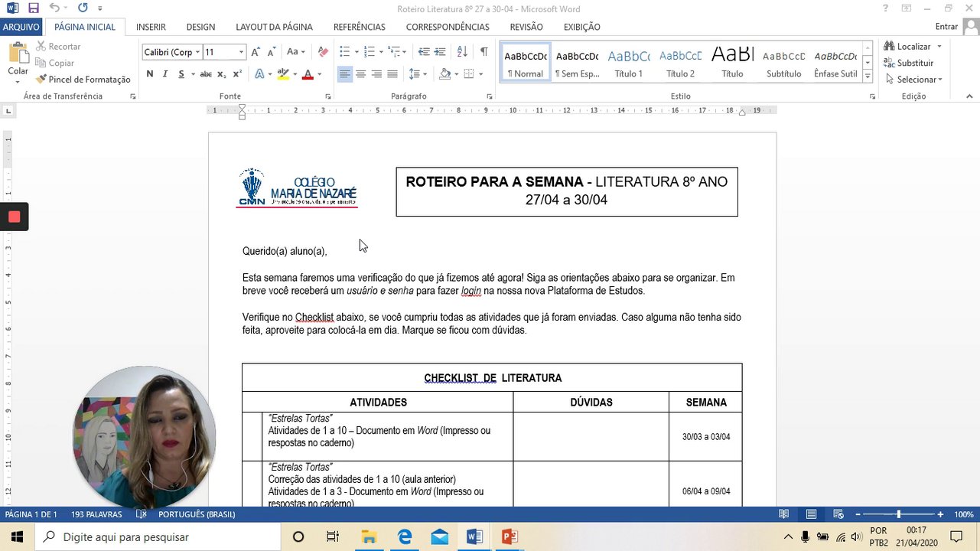Apply paragraph shading with the paint bucket

pos(445,74)
